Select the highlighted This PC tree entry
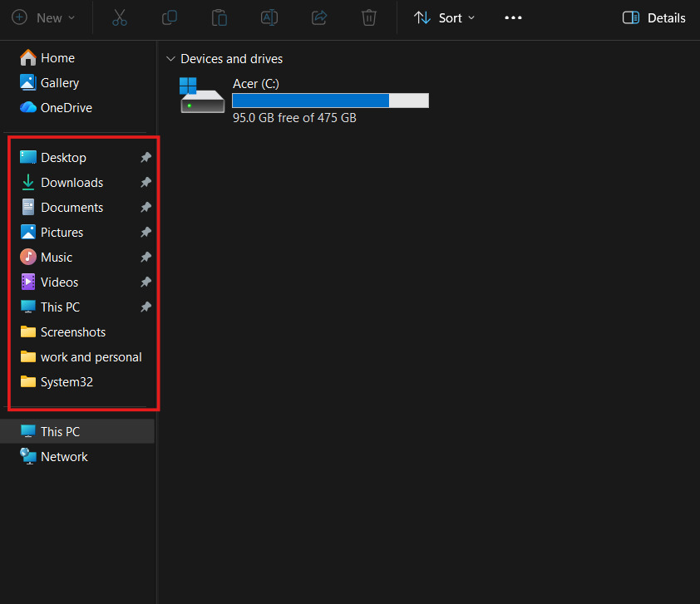The height and width of the screenshot is (604, 700). pos(77,431)
